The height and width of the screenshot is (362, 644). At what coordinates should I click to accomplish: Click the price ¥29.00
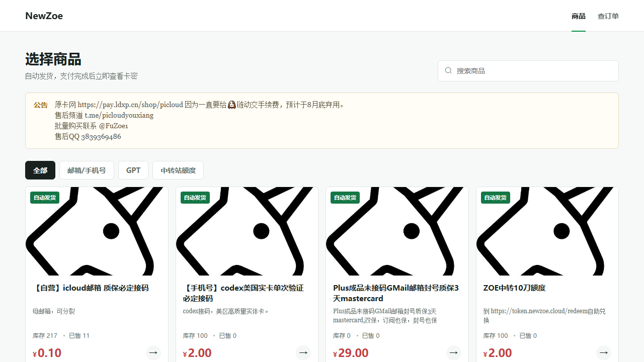click(351, 353)
